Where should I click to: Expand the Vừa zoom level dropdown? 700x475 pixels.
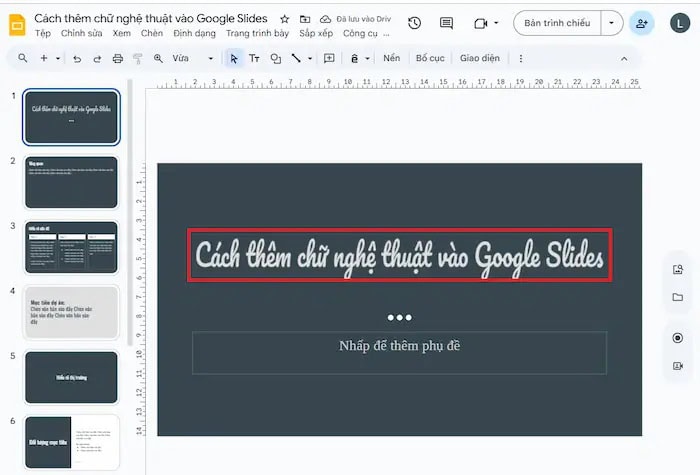[x=210, y=58]
